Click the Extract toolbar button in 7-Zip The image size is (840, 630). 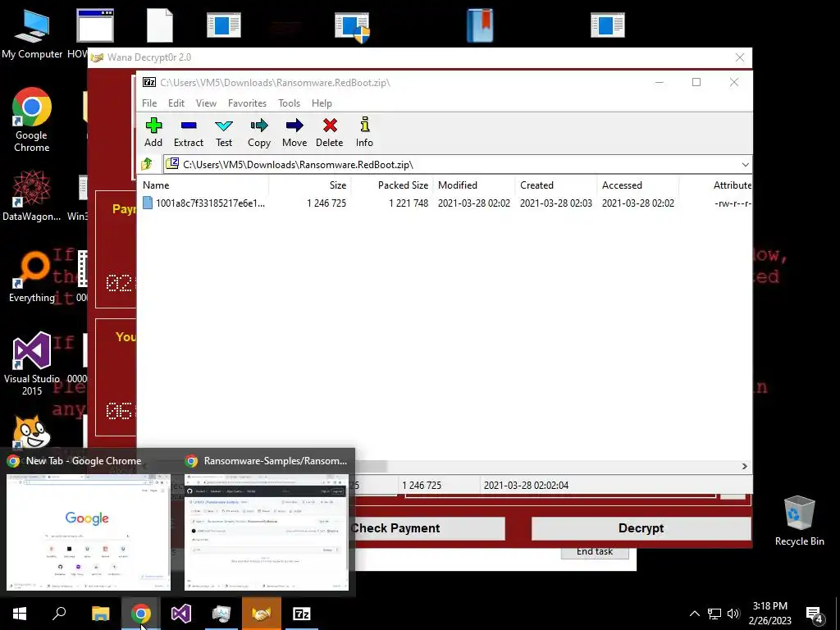point(189,132)
